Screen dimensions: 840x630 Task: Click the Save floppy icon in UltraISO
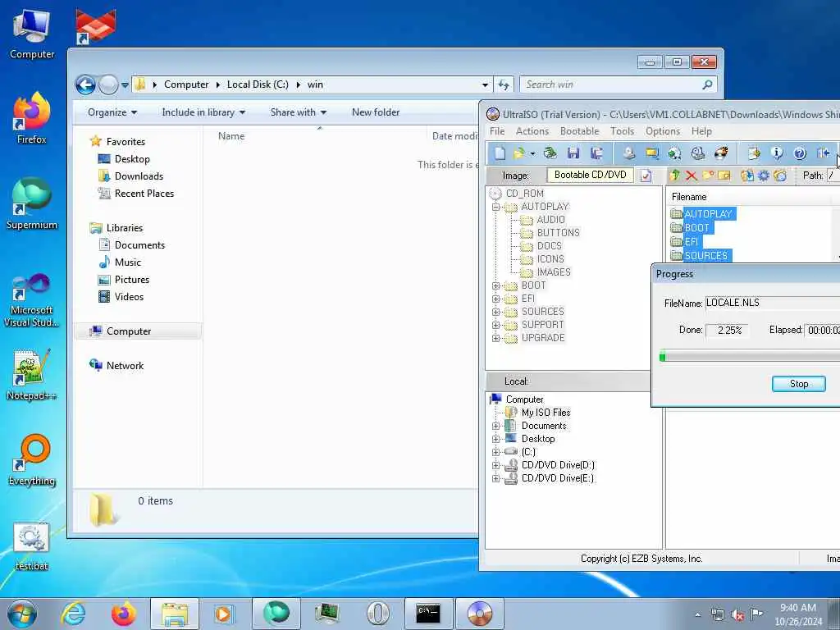[573, 153]
